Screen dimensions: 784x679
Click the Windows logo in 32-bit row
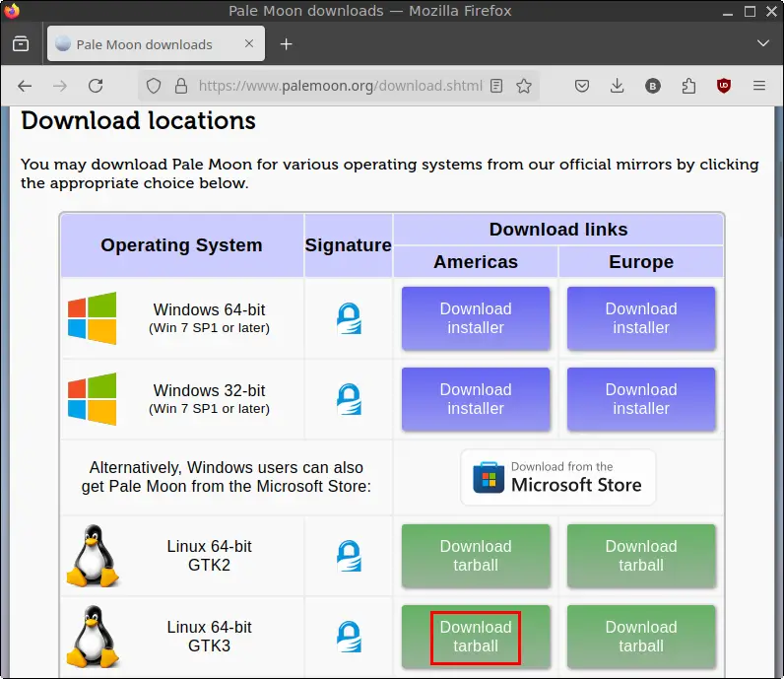[92, 399]
